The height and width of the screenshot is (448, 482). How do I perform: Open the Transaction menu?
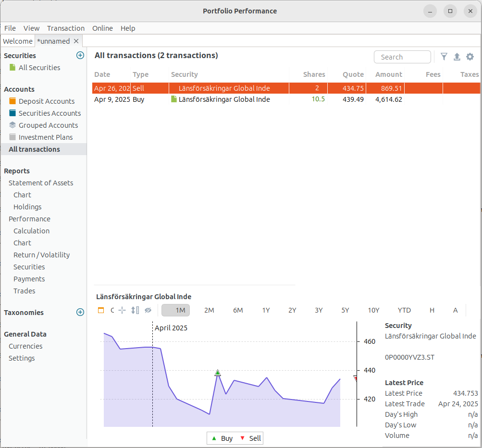pos(66,28)
